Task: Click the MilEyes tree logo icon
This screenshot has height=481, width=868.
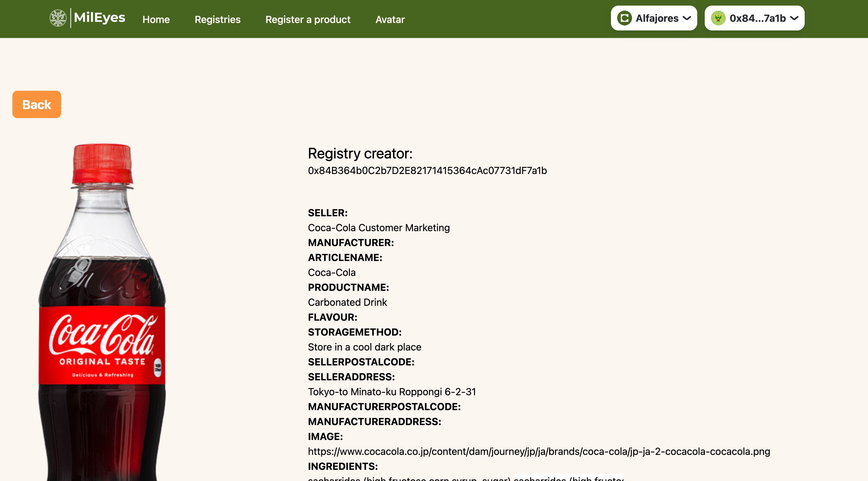Action: (58, 18)
